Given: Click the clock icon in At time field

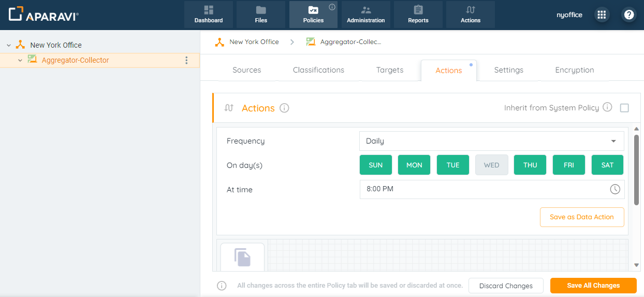Looking at the screenshot, I should pyautogui.click(x=614, y=189).
